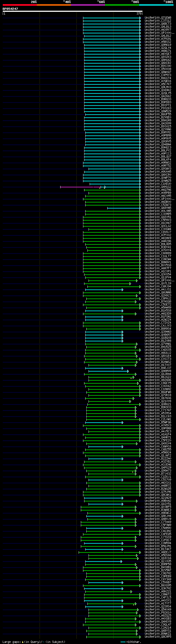
Task: Click the UniRef100_C7Z0Z4 label
Action: [158, 323]
